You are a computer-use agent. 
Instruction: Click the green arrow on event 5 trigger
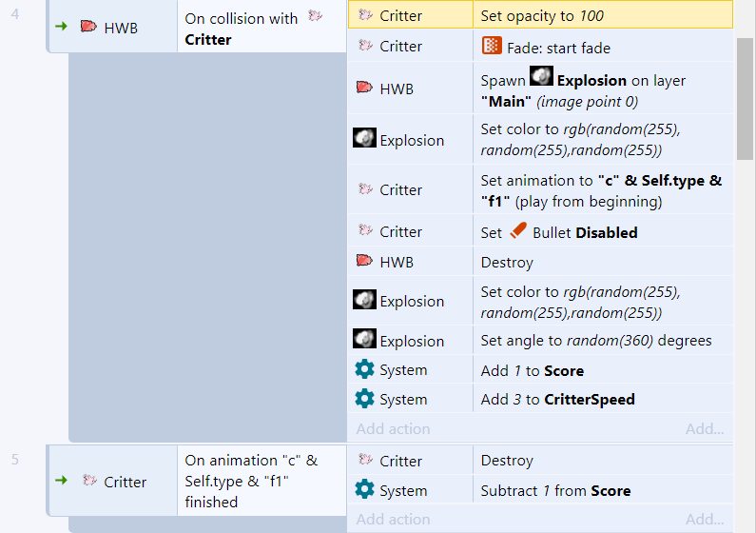tap(62, 481)
